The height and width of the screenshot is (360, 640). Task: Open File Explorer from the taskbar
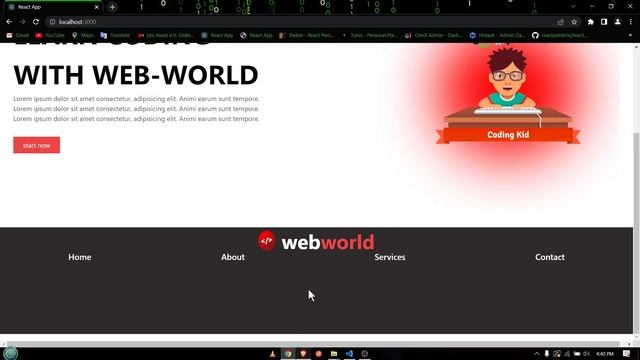334,354
